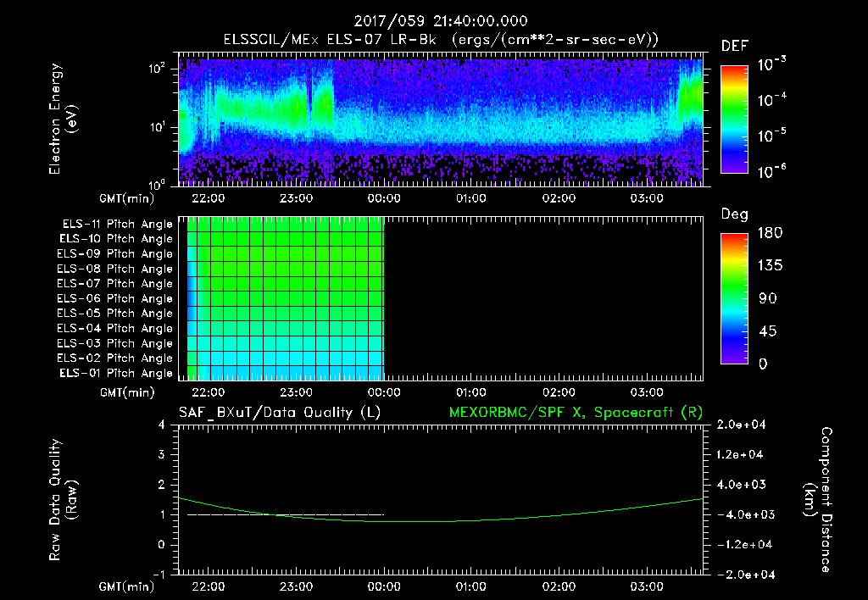The image size is (868, 600).
Task: Select the ELS-11 Pitch Angle row label
Action: (117, 225)
